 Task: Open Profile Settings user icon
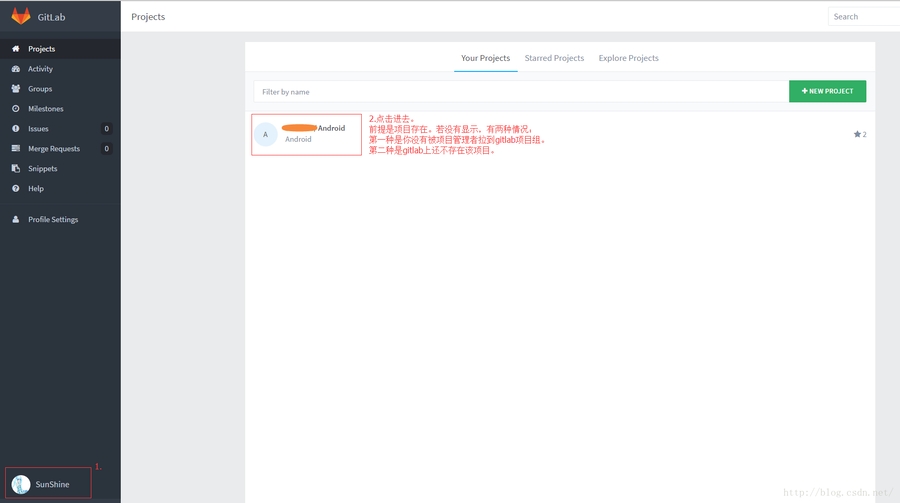[x=16, y=220]
